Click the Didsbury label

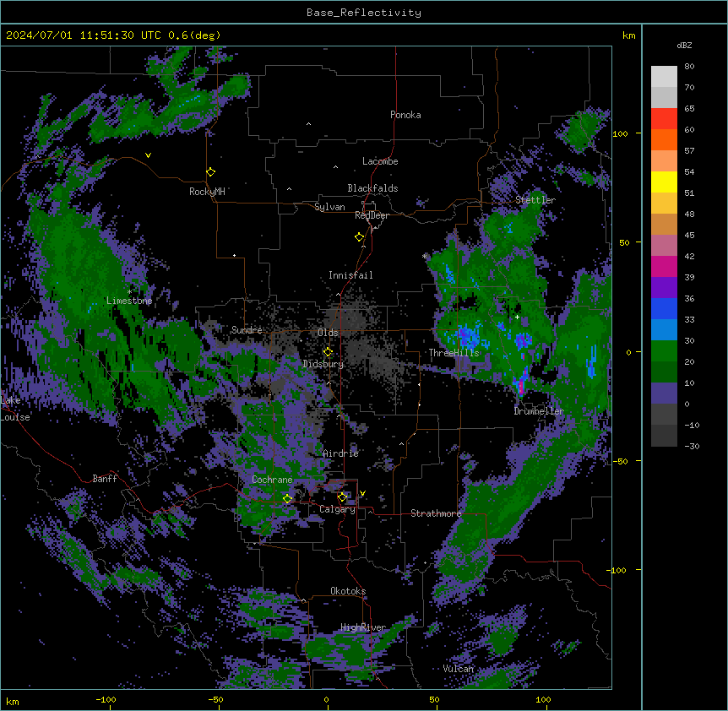(323, 364)
